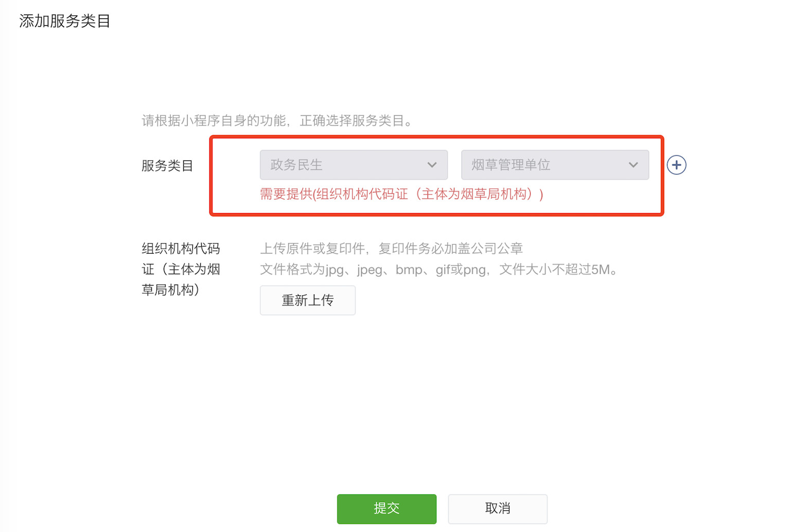The width and height of the screenshot is (812, 532).
Task: Expand the chevron arrow on the 政务民生 selector
Action: coord(432,165)
